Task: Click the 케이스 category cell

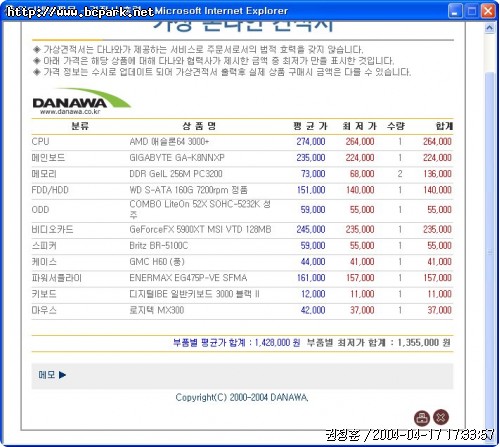Action: pos(44,262)
